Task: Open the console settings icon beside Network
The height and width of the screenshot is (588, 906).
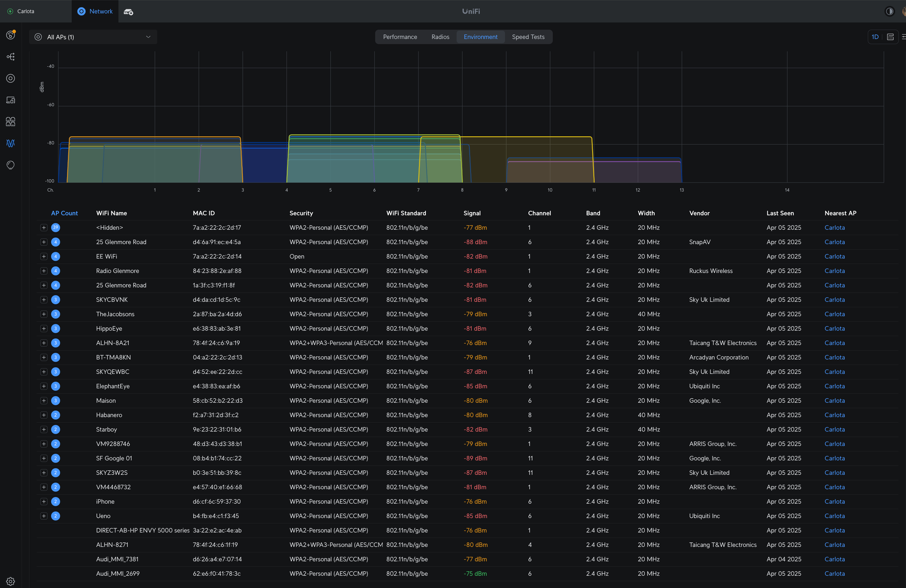Action: pyautogui.click(x=129, y=12)
